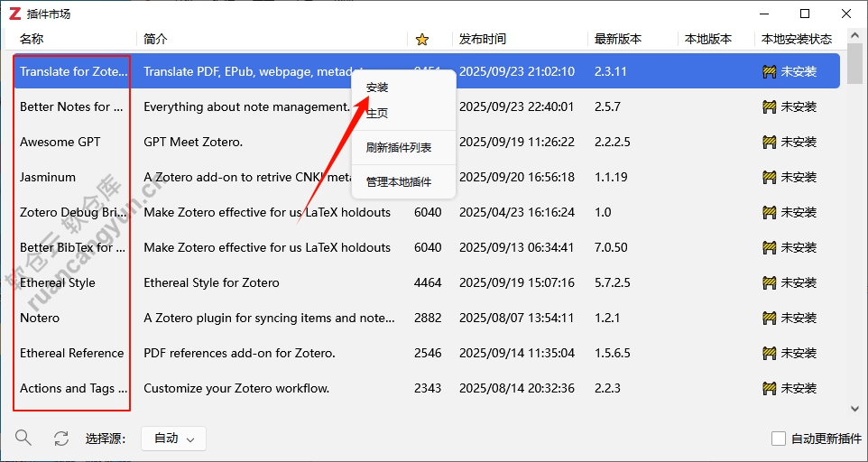Image resolution: width=868 pixels, height=462 pixels.
Task: Click the Zotero logo in the title bar
Action: tap(15, 14)
